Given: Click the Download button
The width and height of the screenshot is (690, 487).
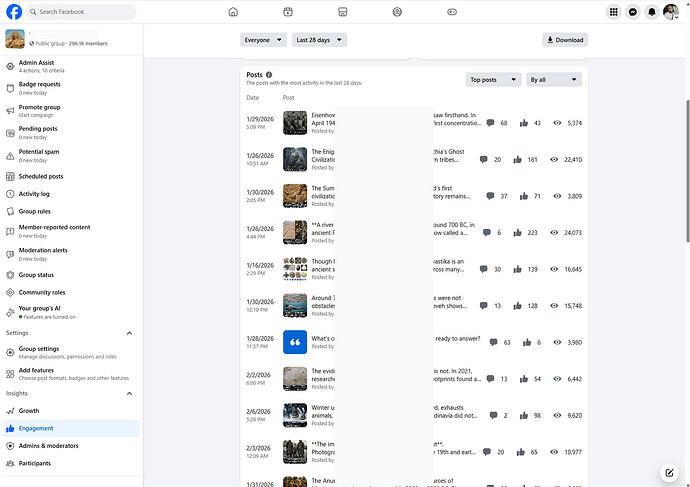Looking at the screenshot, I should click(565, 40).
